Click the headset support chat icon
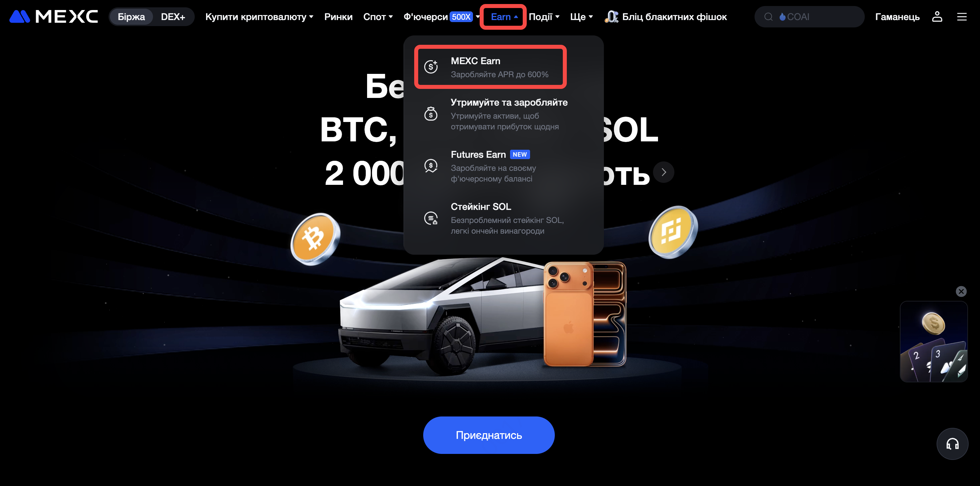 pos(952,444)
